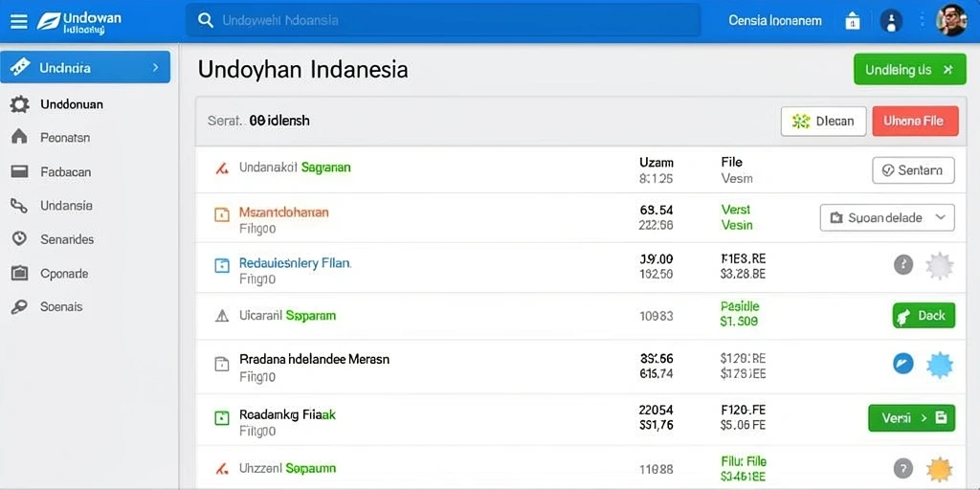Open the Roadamkg Fiiaak entry
This screenshot has width=980, height=490.
[x=287, y=414]
